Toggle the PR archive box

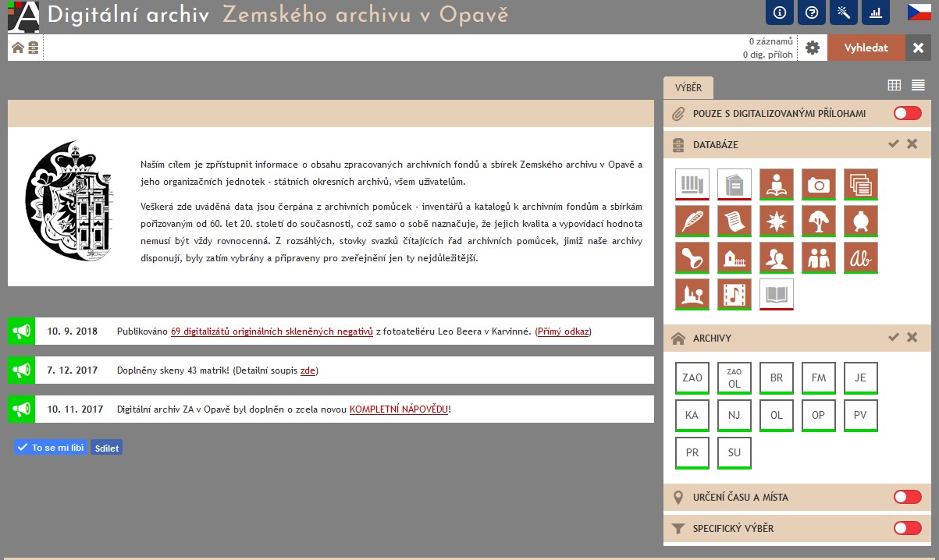(692, 453)
